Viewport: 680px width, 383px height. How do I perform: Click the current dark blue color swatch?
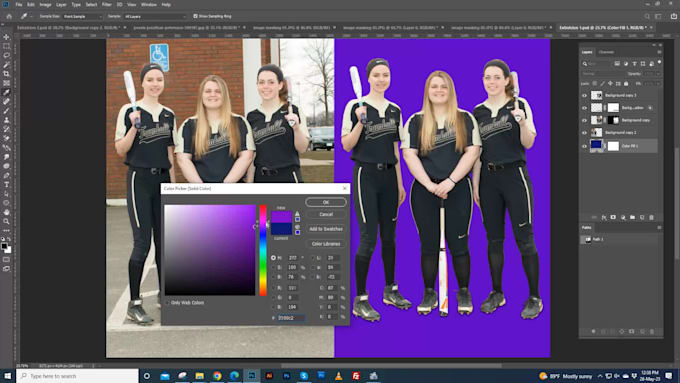pos(281,229)
